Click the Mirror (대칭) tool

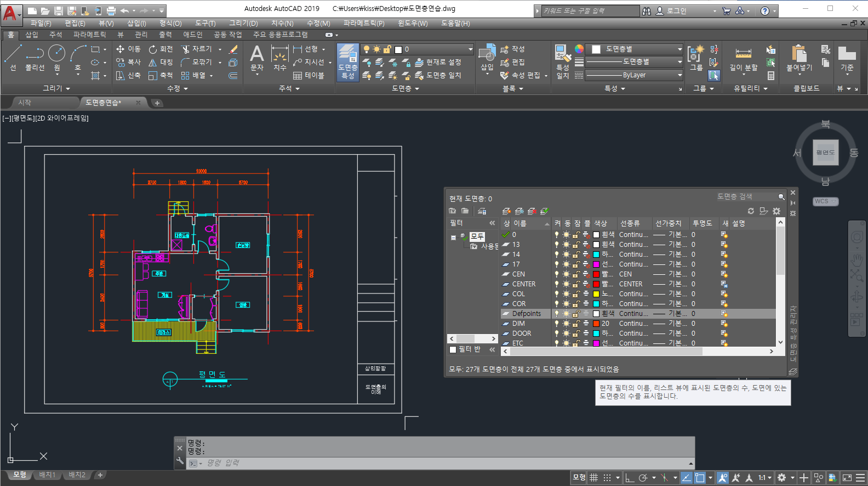(161, 62)
